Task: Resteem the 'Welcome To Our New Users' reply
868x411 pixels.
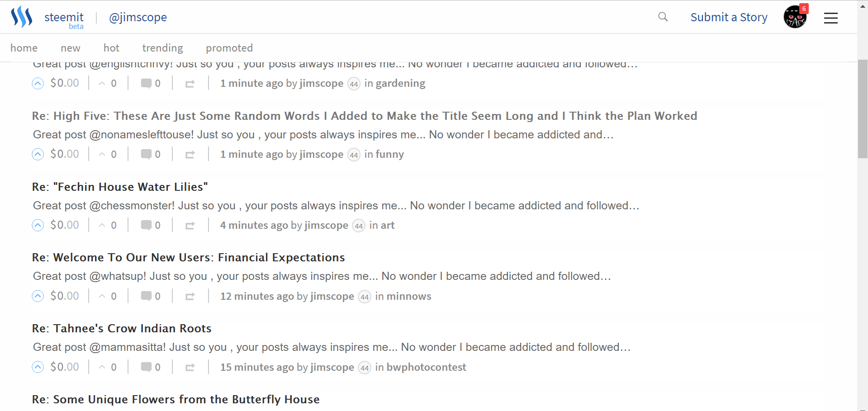Action: 190,296
